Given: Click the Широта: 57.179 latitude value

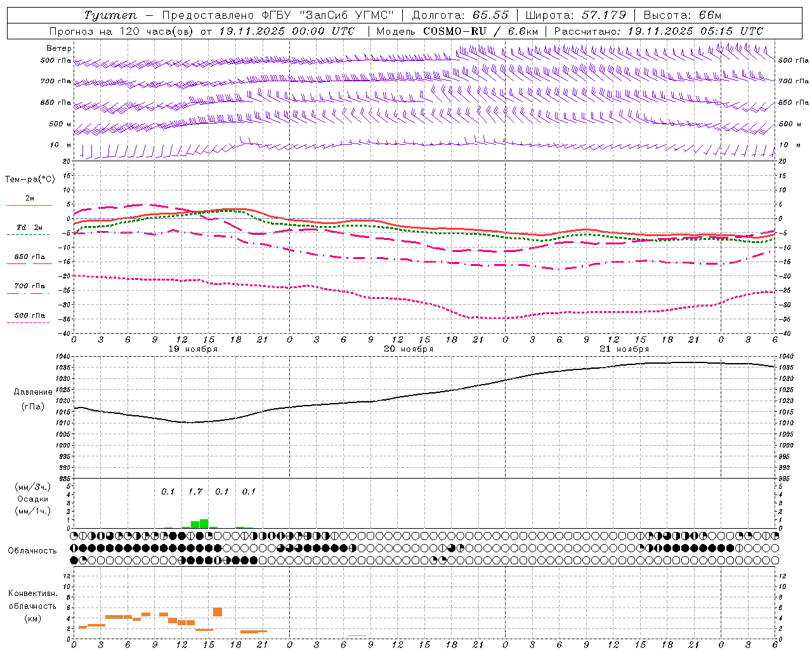Looking at the screenshot, I should point(575,15).
